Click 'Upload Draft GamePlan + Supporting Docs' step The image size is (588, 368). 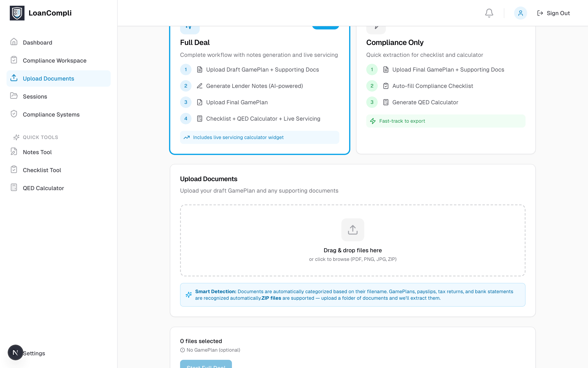click(x=262, y=70)
